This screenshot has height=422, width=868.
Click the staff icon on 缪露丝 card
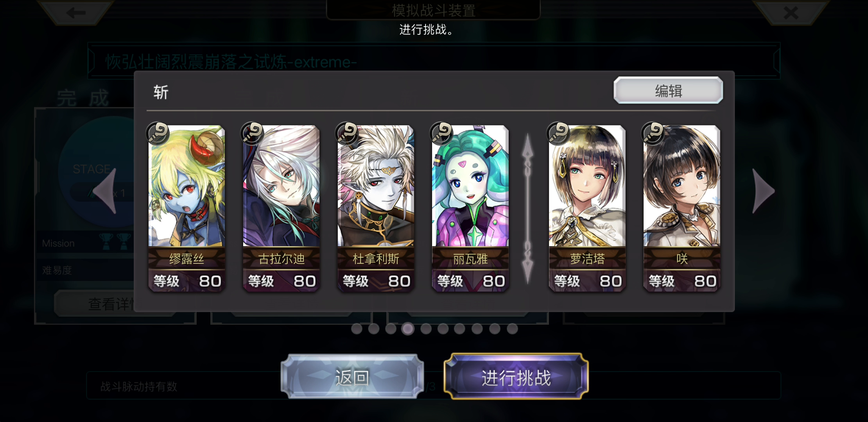pyautogui.click(x=158, y=134)
